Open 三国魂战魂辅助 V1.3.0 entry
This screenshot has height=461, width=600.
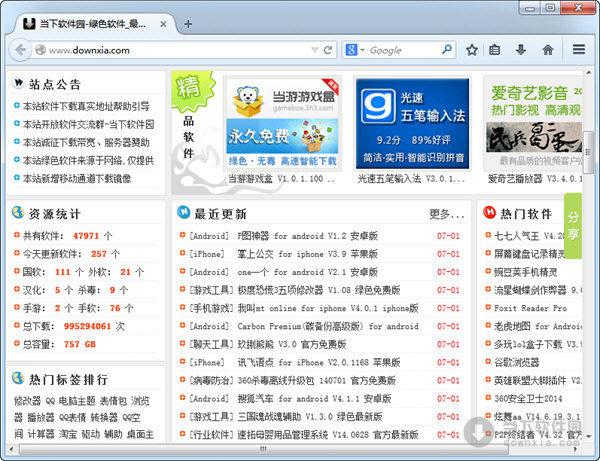coord(310,416)
